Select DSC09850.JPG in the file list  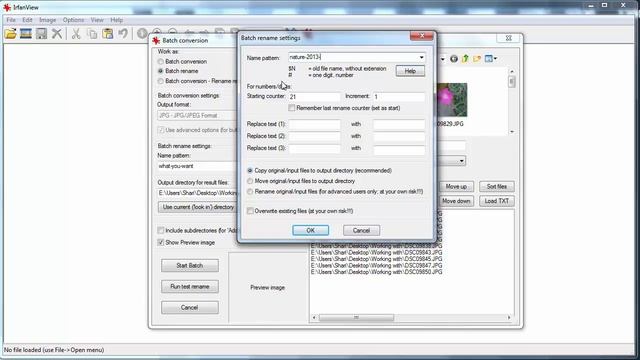click(x=376, y=272)
